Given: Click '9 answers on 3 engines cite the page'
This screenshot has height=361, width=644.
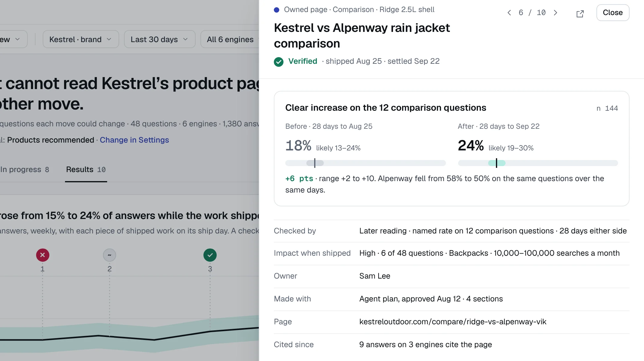Looking at the screenshot, I should (426, 344).
